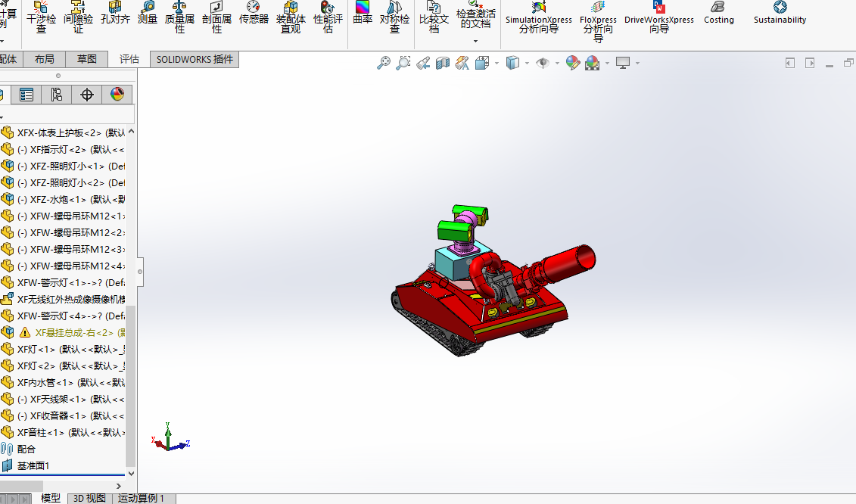The height and width of the screenshot is (504, 856).
Task: Open Clearance Verification (间隙验证) tool
Action: point(78,17)
